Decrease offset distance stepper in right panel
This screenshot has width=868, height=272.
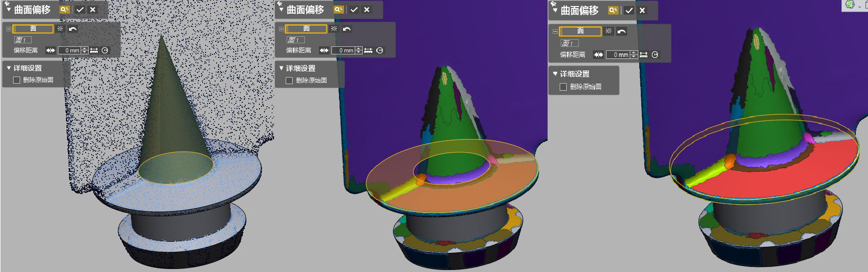[634, 57]
